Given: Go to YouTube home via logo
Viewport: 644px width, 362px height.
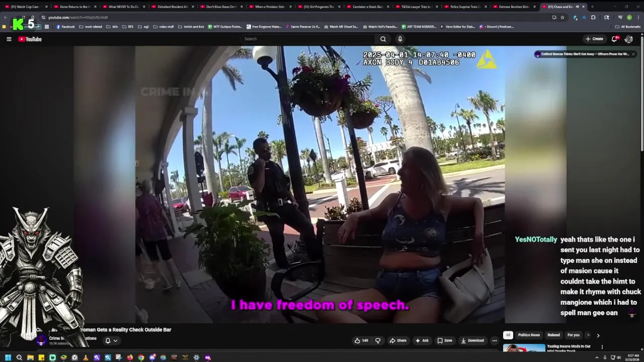Looking at the screenshot, I should [30, 39].
